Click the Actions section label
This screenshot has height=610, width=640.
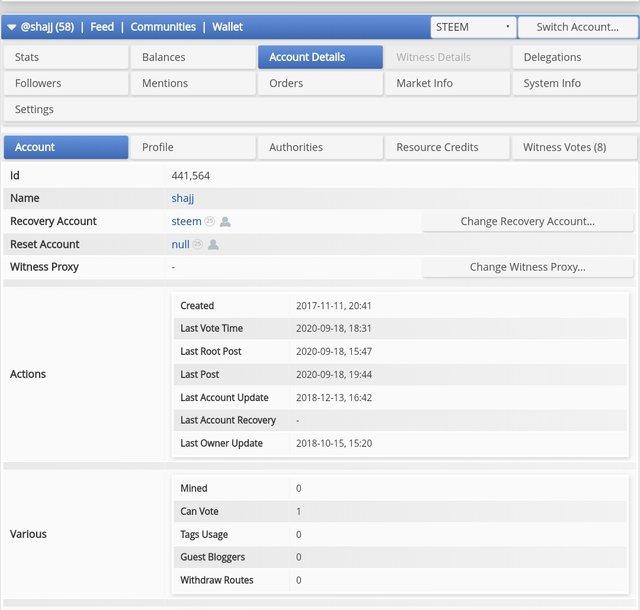click(x=28, y=374)
